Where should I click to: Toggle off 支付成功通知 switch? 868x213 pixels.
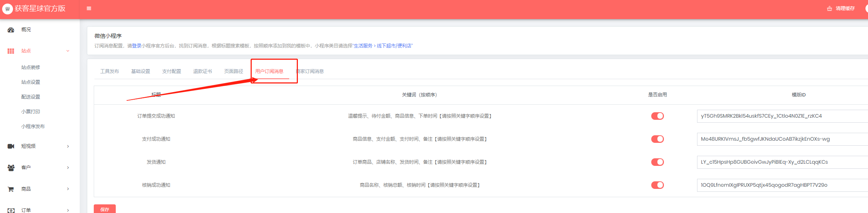tap(657, 139)
